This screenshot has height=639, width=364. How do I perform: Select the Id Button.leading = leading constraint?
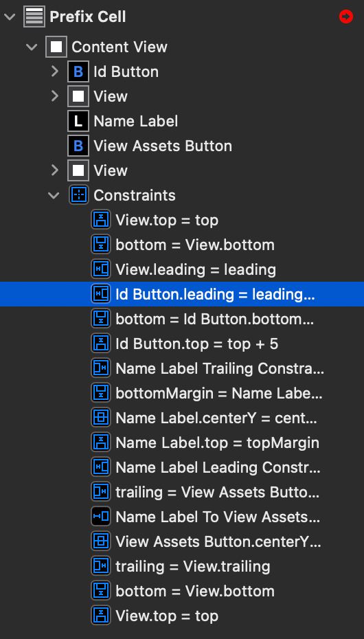182,294
